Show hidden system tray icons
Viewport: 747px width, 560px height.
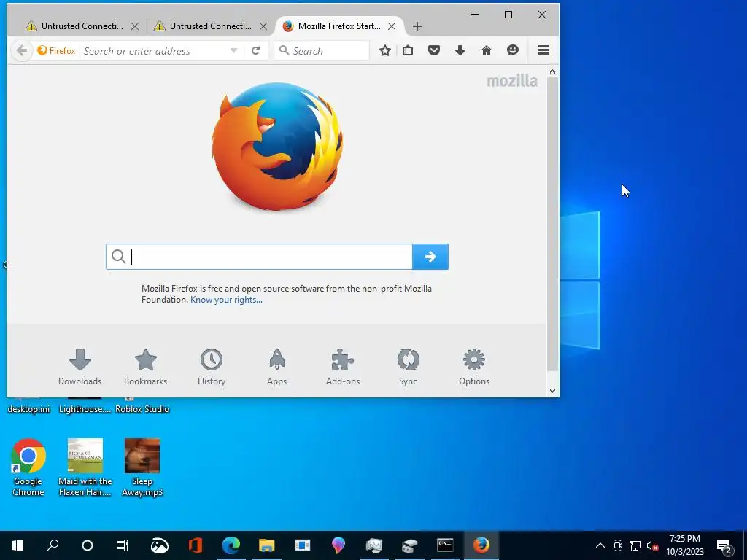(x=600, y=545)
